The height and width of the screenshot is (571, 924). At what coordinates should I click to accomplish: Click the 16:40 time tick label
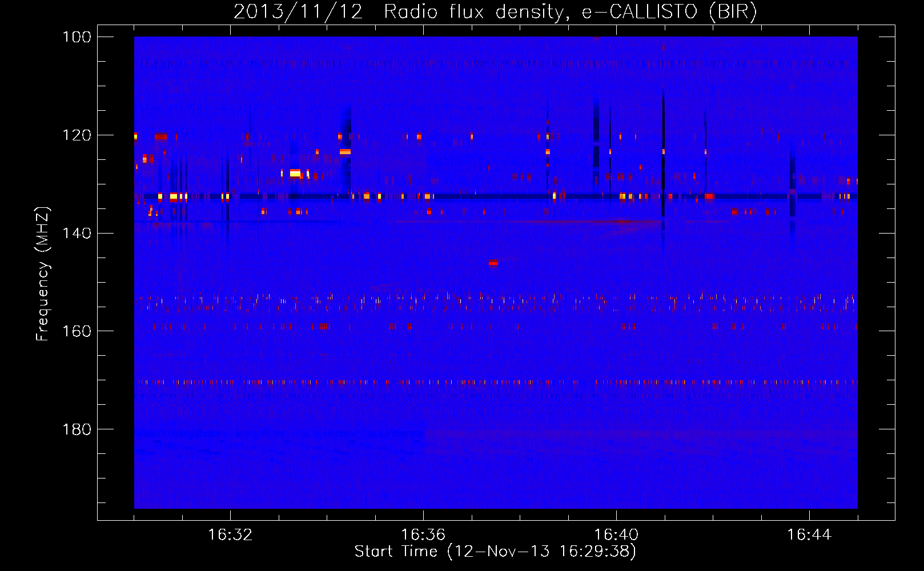[x=616, y=535]
